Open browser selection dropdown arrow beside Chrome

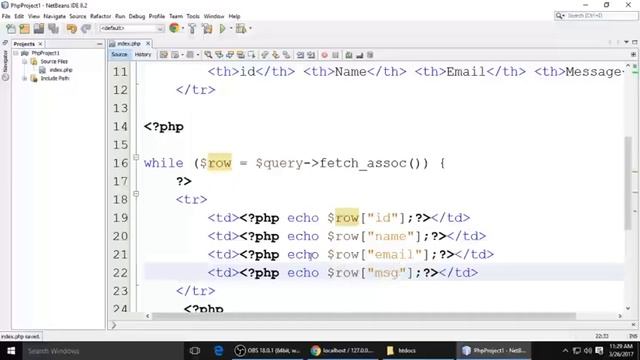click(183, 29)
